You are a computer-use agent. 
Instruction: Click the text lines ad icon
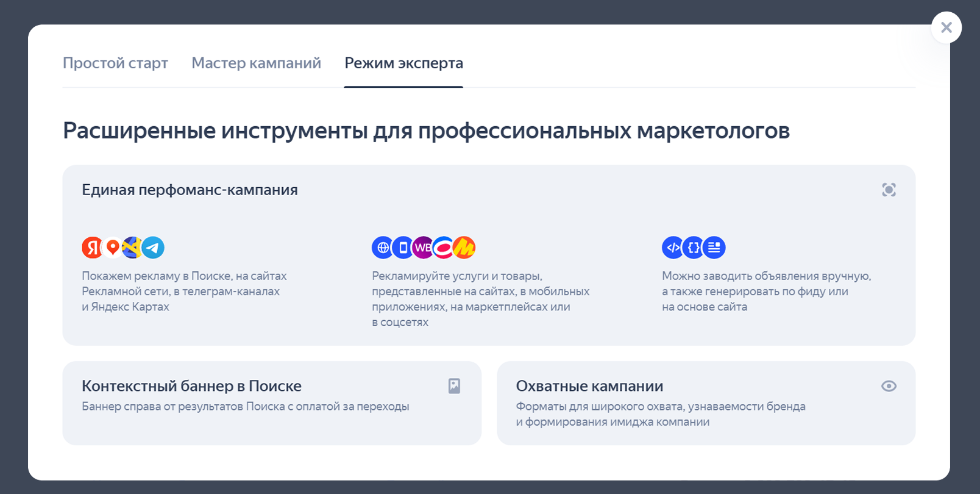coord(714,248)
